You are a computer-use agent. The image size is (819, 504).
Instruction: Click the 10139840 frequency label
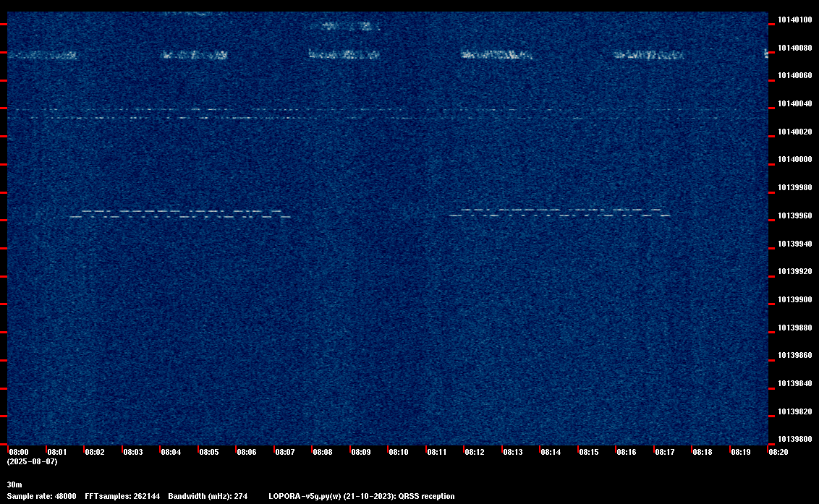(795, 384)
